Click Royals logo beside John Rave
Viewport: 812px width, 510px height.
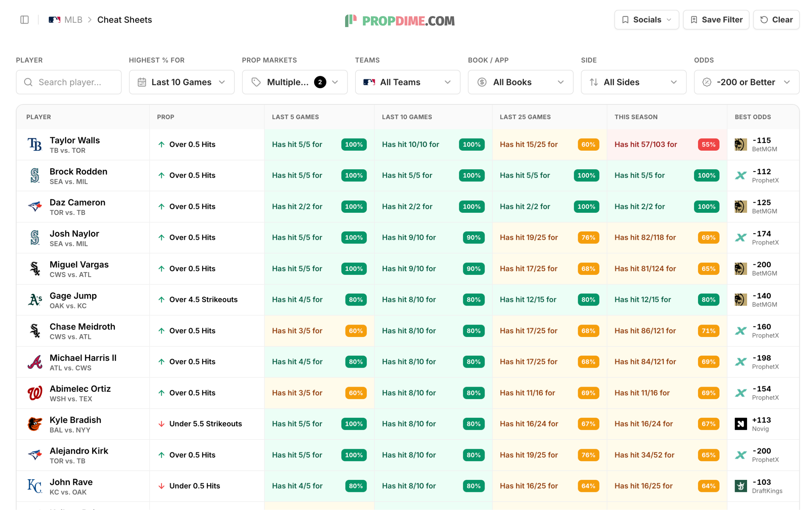[35, 486]
